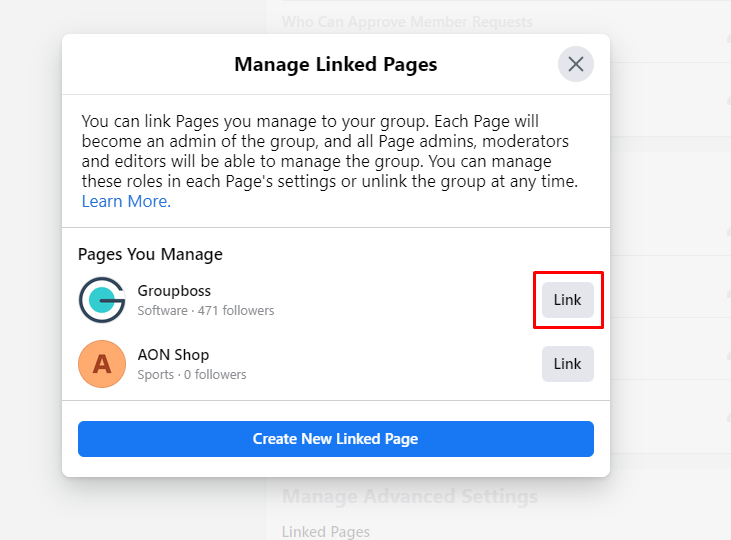Click 'Who Can Approve Member Requests' setting

coord(407,21)
